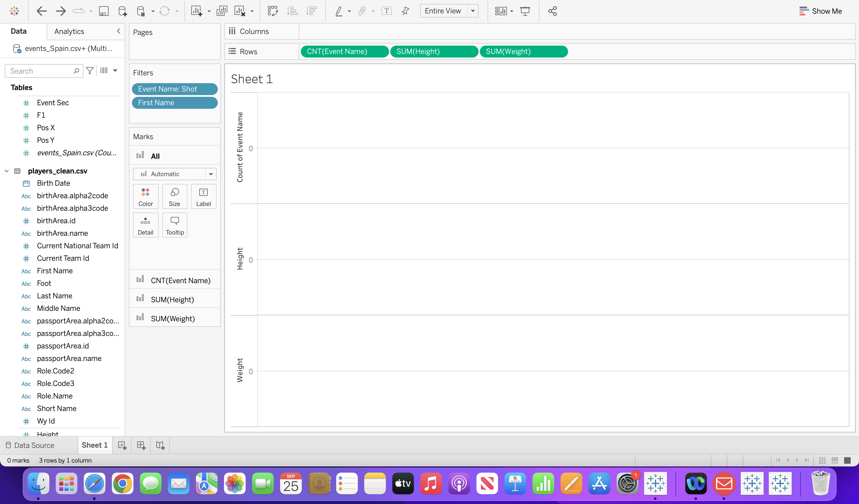859x504 pixels.
Task: Collapse the players_clean.csv table
Action: 7,171
